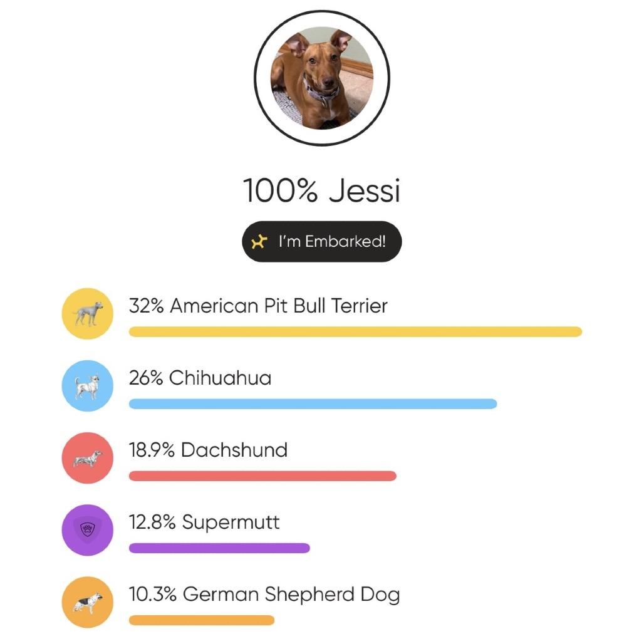Click the American Pit Bull Terrier breed icon

click(88, 314)
